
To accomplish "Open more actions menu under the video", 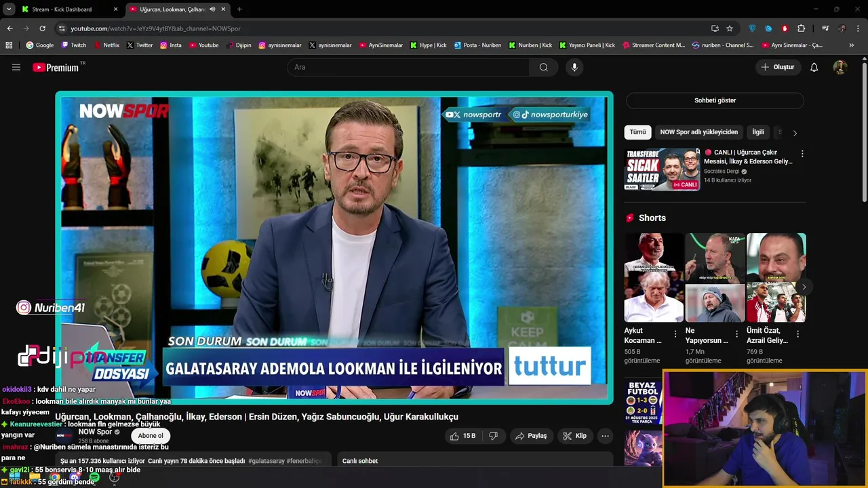I will pos(605,436).
